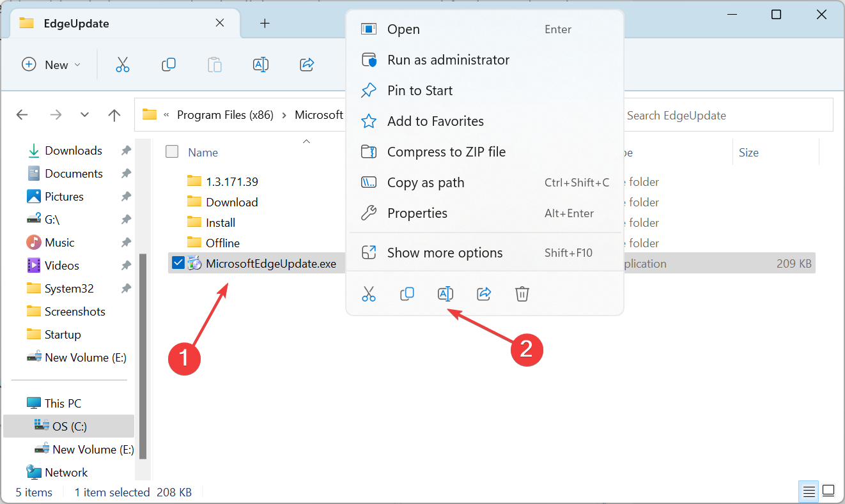Open Videos in the sidebar

point(62,266)
